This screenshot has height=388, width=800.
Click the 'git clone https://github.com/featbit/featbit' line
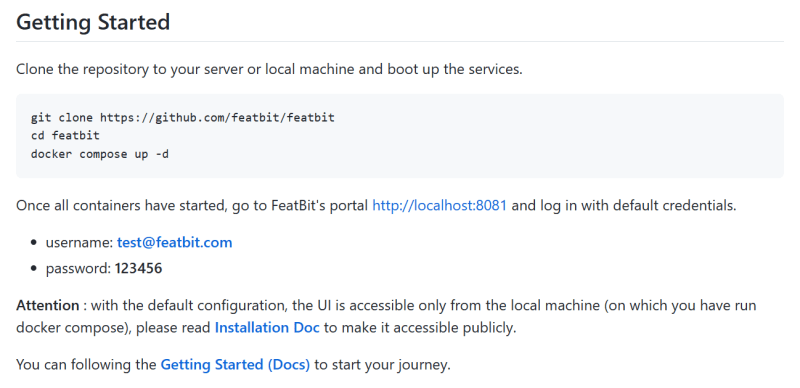pos(183,117)
